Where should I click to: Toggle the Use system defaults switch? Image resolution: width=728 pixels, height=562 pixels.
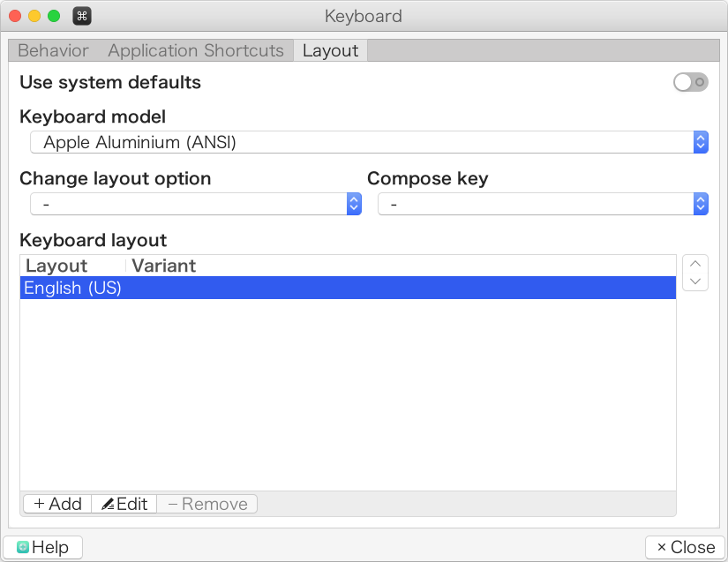[x=690, y=83]
